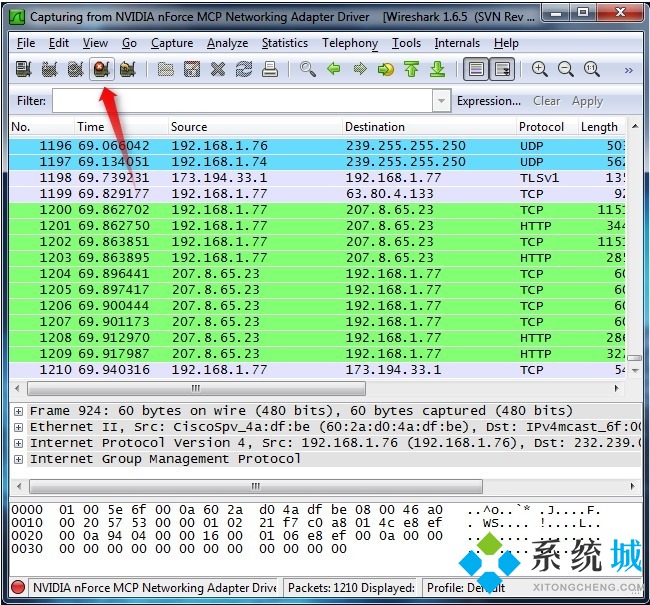
Task: Click packet list scroll up arrow
Action: point(635,126)
